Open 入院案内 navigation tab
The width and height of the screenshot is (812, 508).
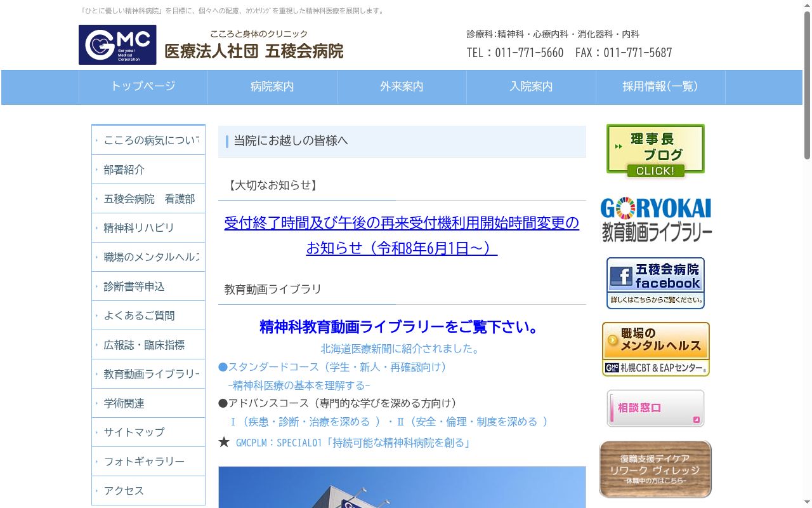tap(531, 86)
